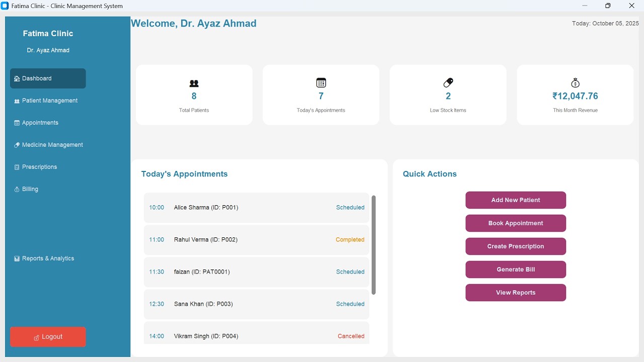
Task: Click the Completed status for Rahul Verma
Action: point(350,240)
